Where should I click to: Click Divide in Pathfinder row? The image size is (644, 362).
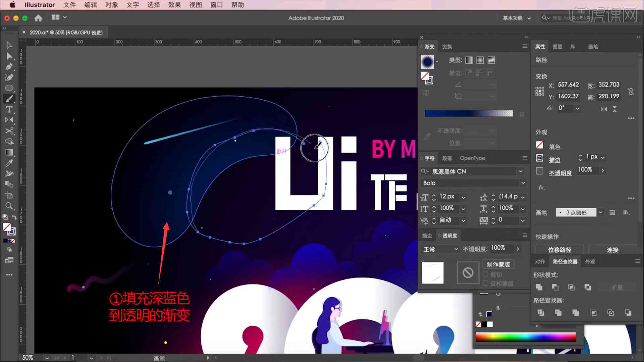[x=541, y=313]
